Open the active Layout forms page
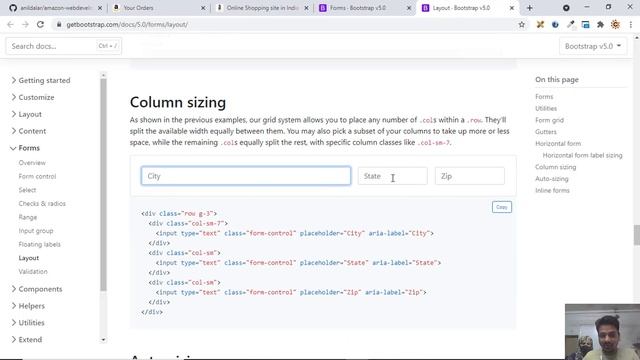Screen dimensions: 640x360 29,258
